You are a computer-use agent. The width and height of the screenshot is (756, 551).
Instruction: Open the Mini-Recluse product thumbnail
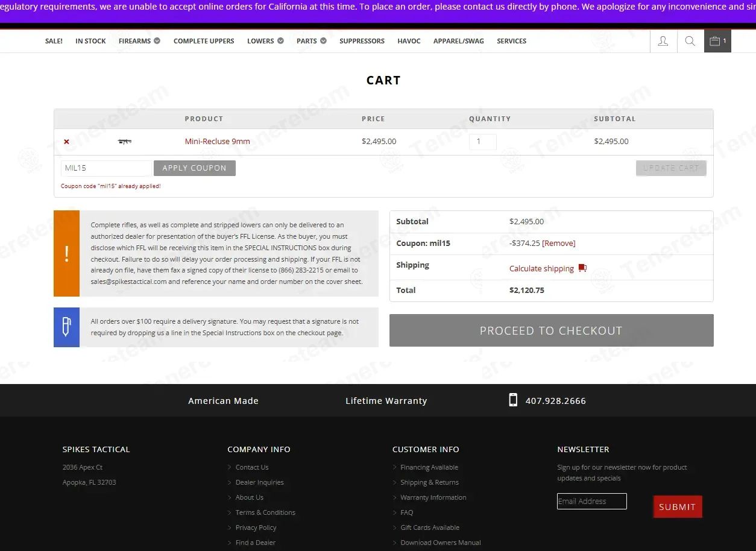pos(125,142)
